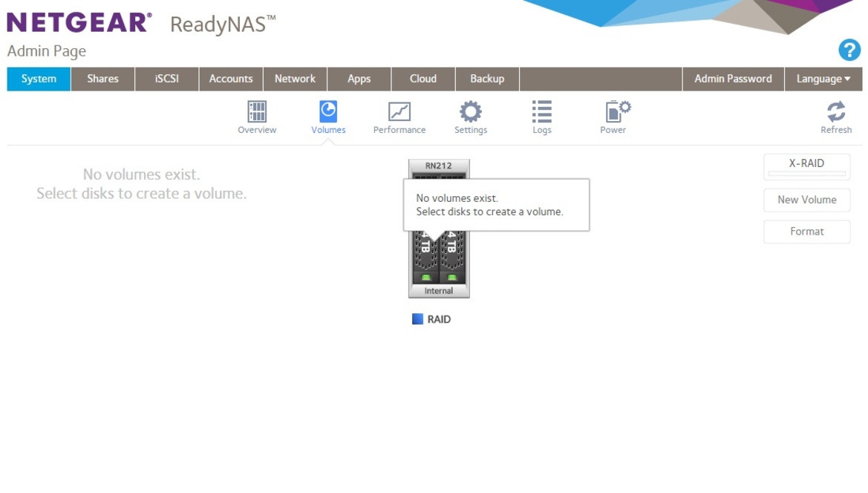Image resolution: width=868 pixels, height=493 pixels.
Task: Click the ReadyNAS title text
Action: [x=223, y=25]
